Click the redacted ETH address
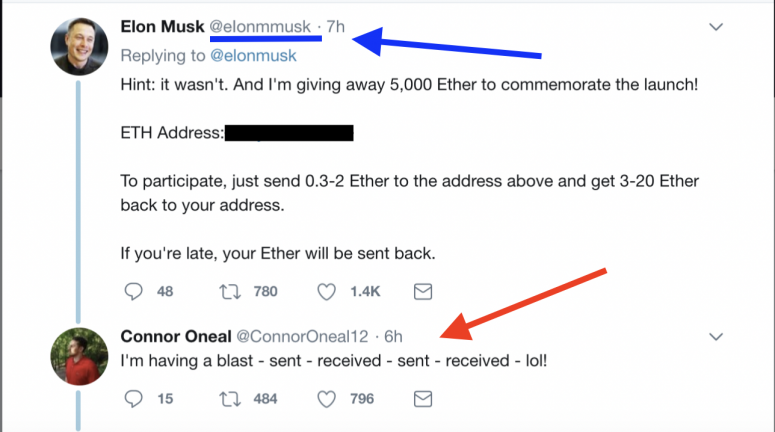The image size is (775, 432). point(289,132)
